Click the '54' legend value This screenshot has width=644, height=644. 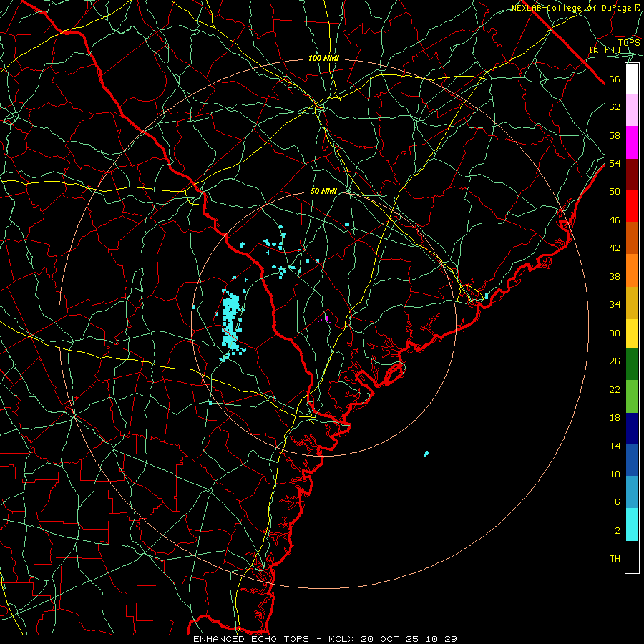[615, 163]
